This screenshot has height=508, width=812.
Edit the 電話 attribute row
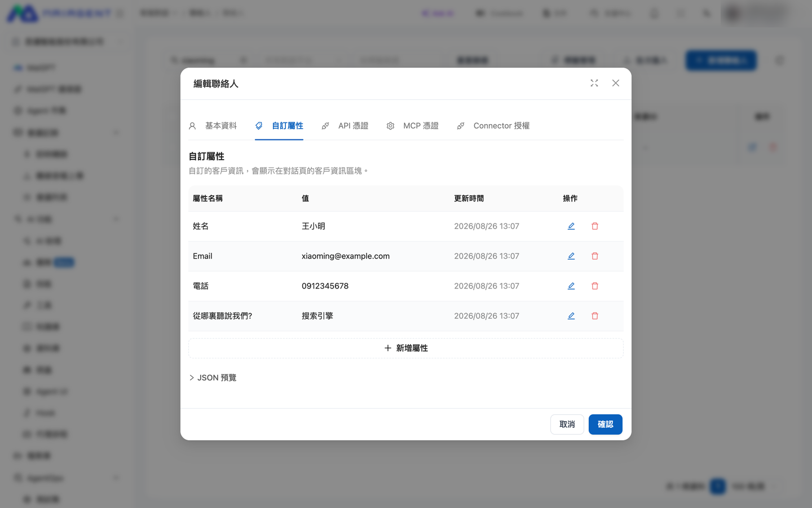point(571,286)
